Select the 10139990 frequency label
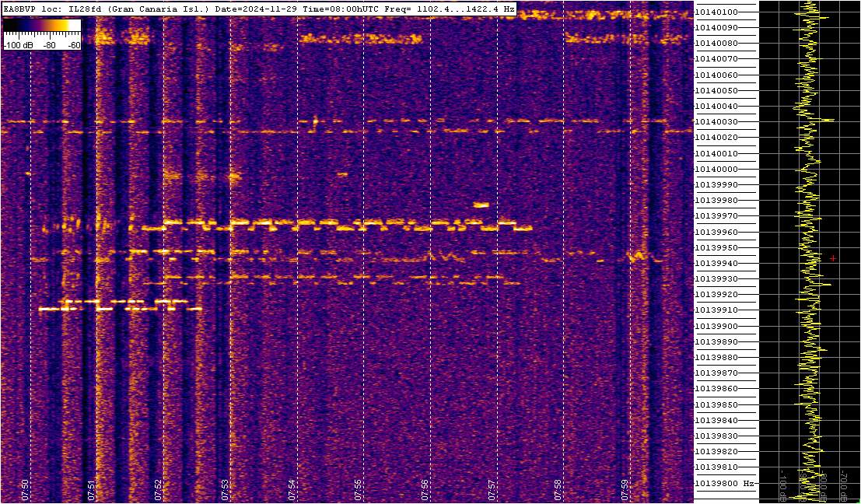The height and width of the screenshot is (504, 861). [716, 184]
